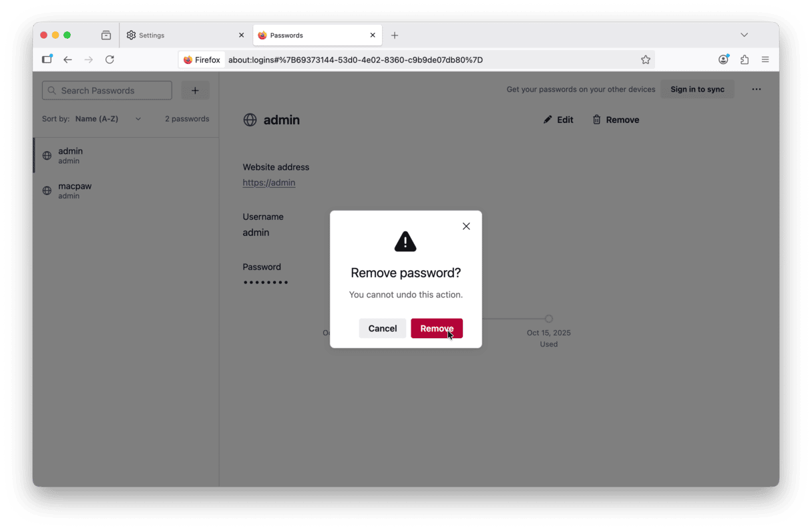Open the list all tabs chevron
The width and height of the screenshot is (812, 530).
tap(744, 35)
